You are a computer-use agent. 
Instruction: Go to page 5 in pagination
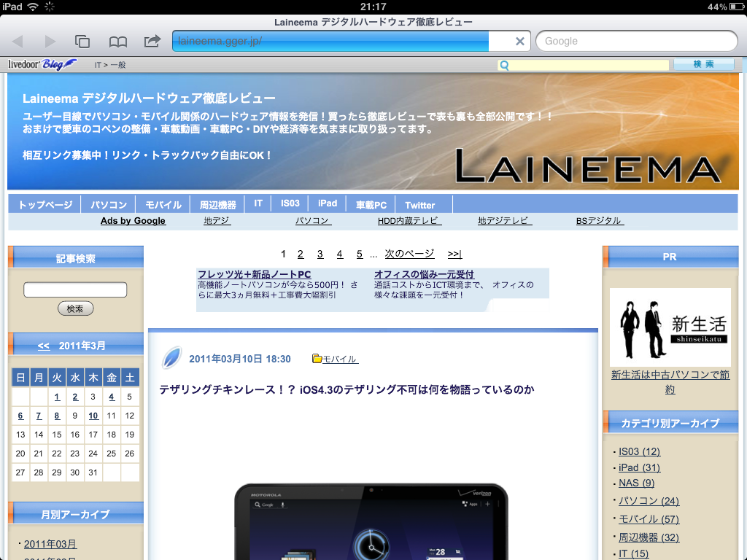360,254
